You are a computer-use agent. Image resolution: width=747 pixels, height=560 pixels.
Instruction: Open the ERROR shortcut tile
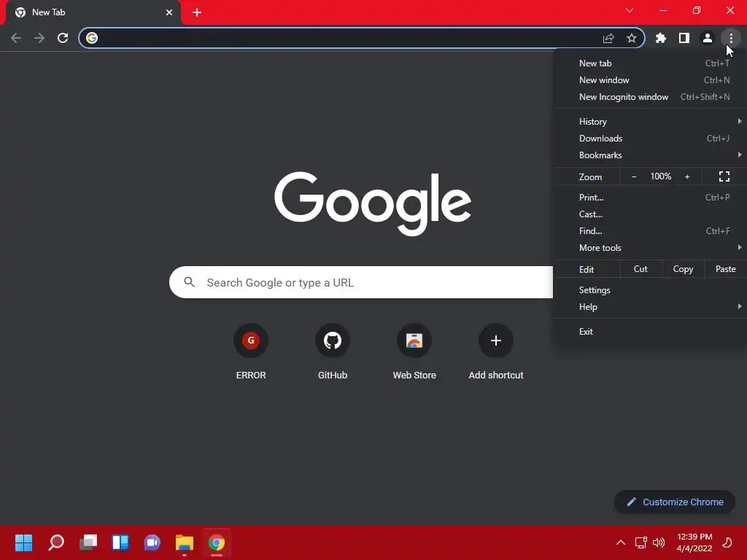(x=251, y=352)
